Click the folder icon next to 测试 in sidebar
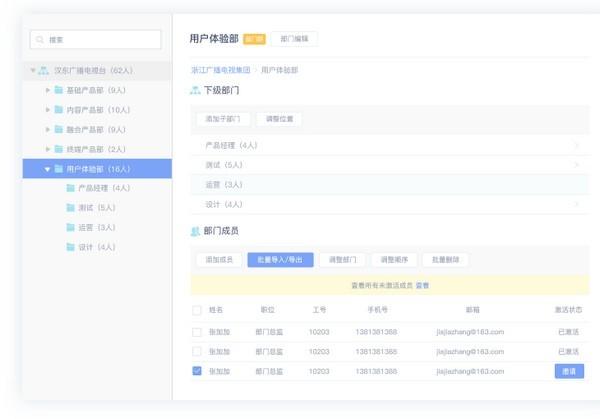600x419 pixels. pos(70,208)
